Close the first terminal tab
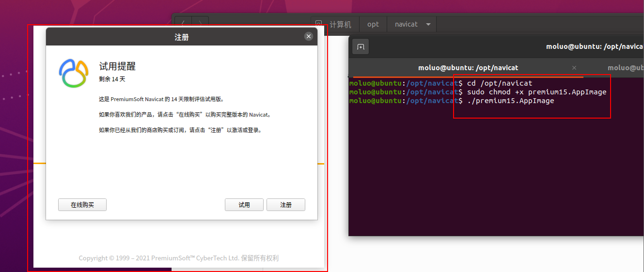Viewport: 644px width, 272px height. [574, 68]
